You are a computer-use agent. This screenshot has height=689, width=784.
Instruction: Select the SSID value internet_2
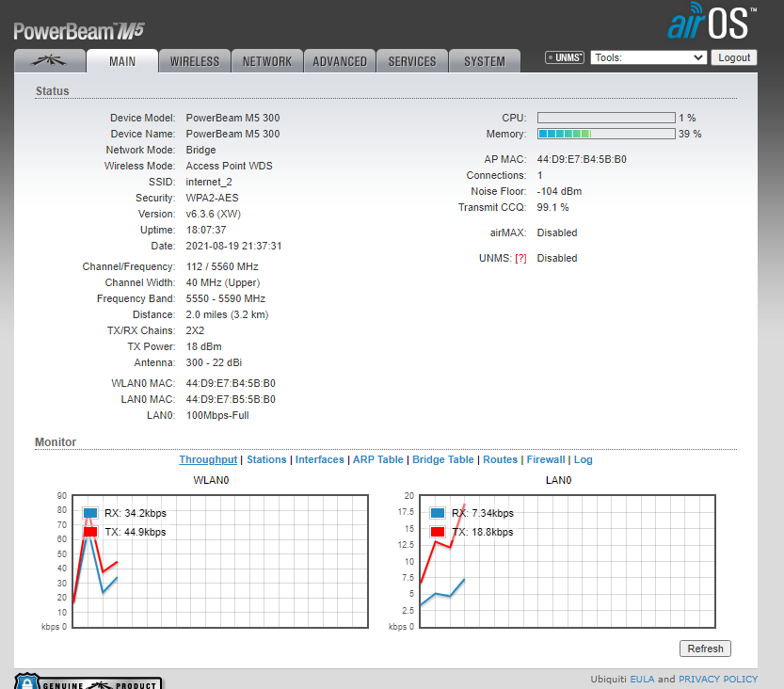coord(209,182)
